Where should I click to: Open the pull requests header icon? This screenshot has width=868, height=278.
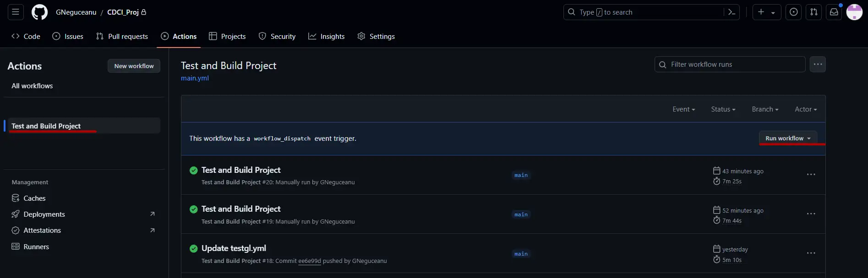click(x=814, y=12)
